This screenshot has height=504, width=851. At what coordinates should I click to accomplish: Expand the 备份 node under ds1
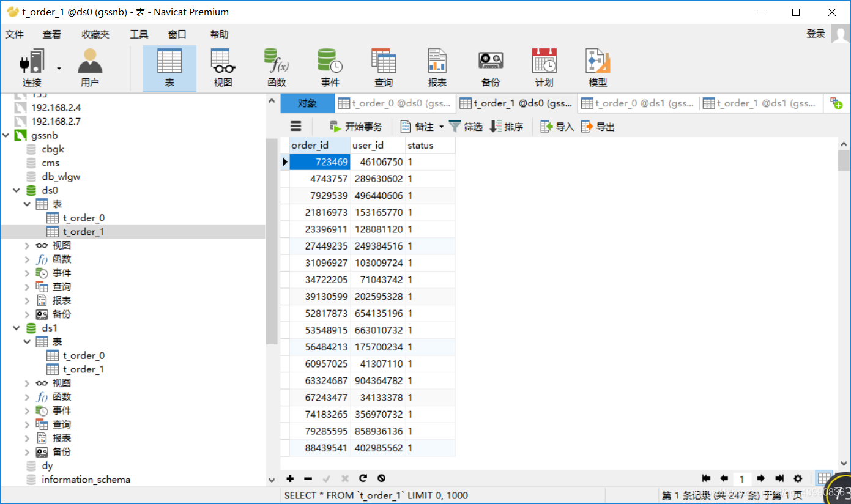coord(27,452)
